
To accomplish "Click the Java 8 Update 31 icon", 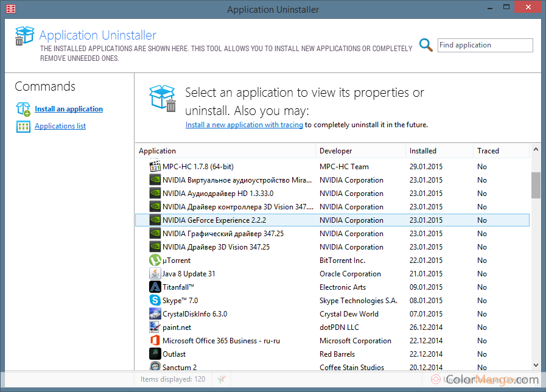I will tap(155, 274).
